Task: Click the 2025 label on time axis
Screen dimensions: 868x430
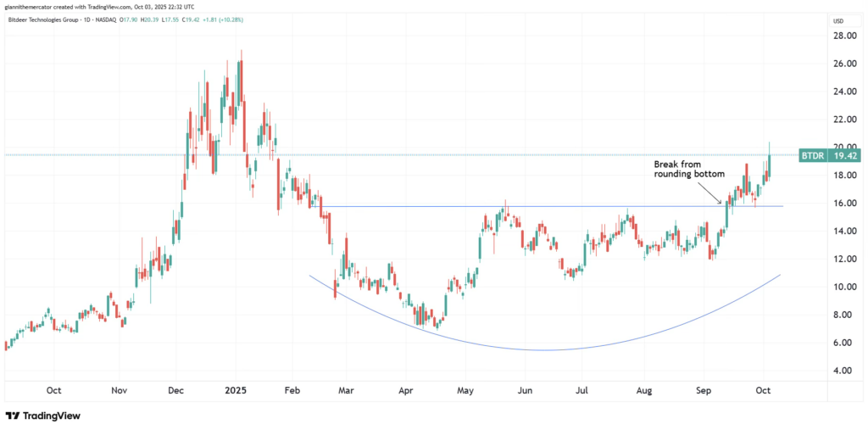Action: click(231, 391)
